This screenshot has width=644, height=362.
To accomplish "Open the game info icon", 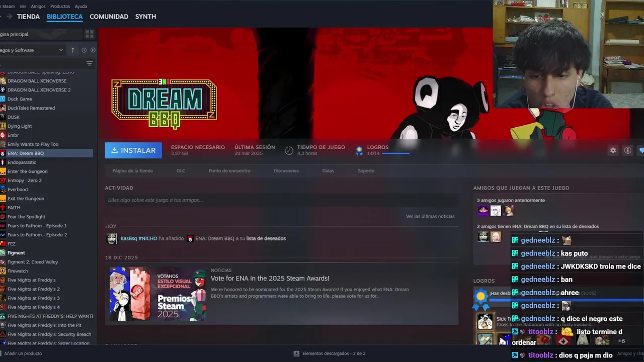I will [627, 150].
